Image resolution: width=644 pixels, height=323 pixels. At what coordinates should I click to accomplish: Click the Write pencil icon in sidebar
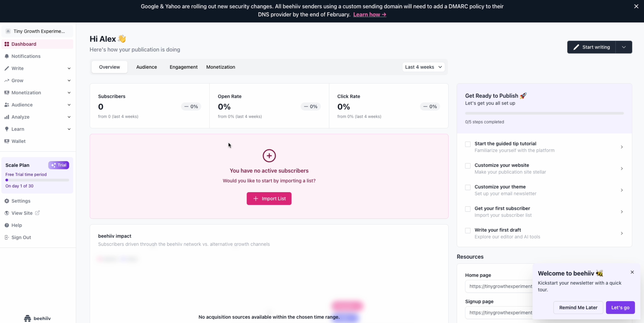(x=7, y=68)
